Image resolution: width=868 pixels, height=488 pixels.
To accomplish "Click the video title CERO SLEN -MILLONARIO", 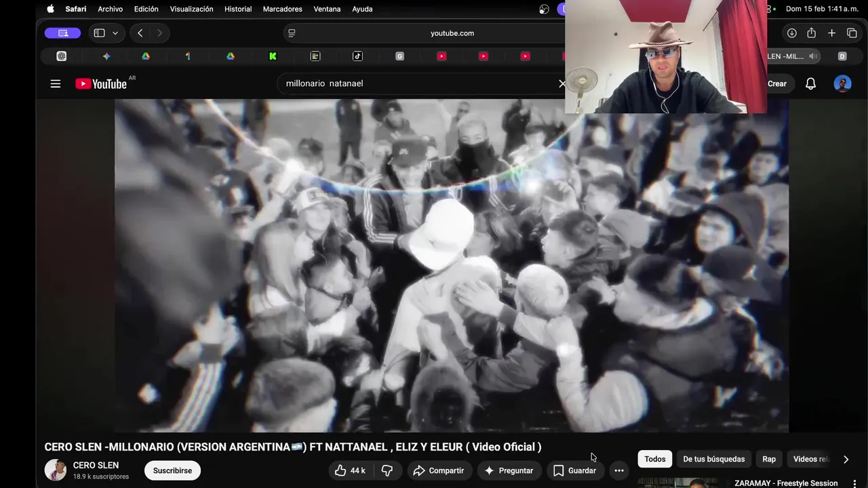I will pos(293,447).
